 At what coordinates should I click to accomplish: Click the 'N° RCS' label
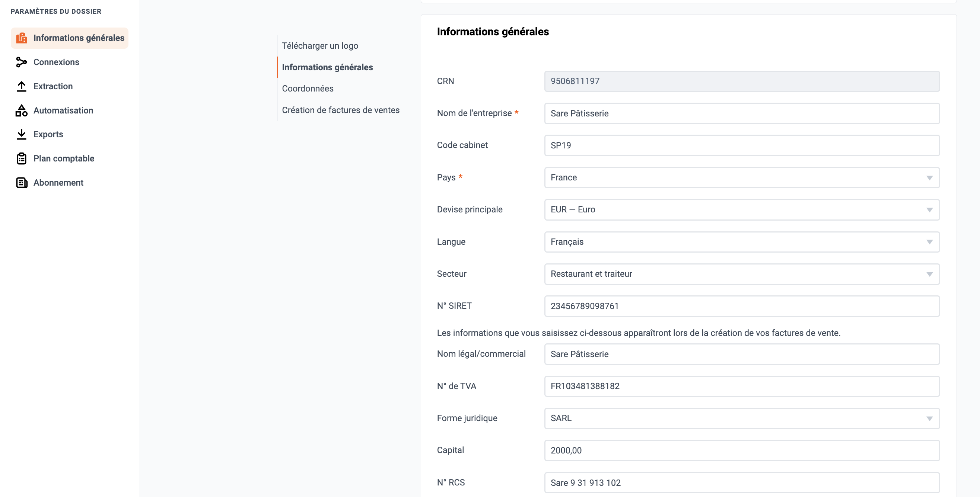point(451,482)
